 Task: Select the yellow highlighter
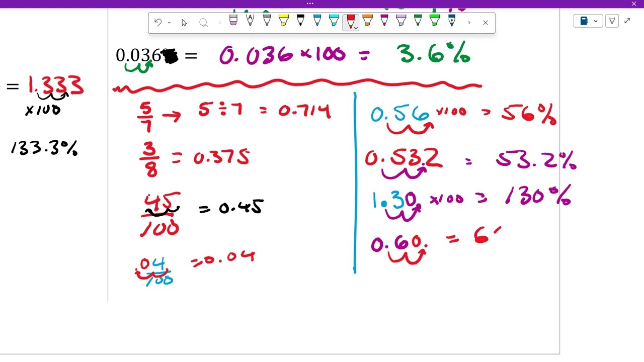click(x=283, y=21)
